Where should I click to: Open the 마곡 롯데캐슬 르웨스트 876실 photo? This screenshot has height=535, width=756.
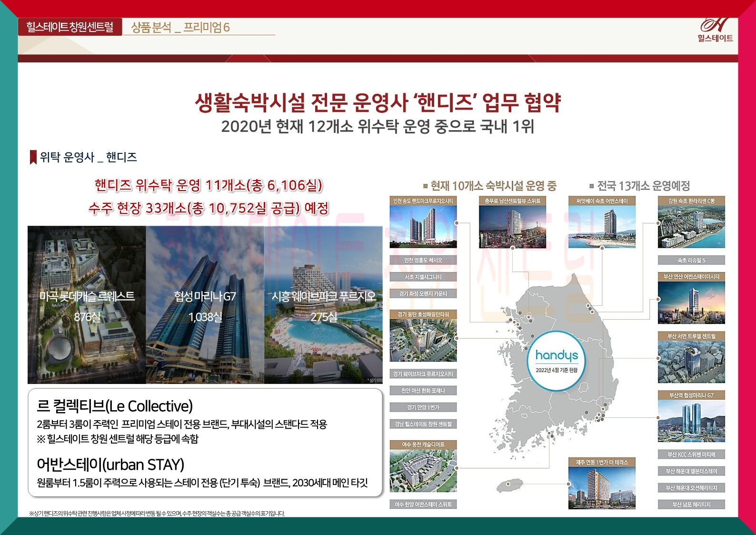click(x=87, y=305)
